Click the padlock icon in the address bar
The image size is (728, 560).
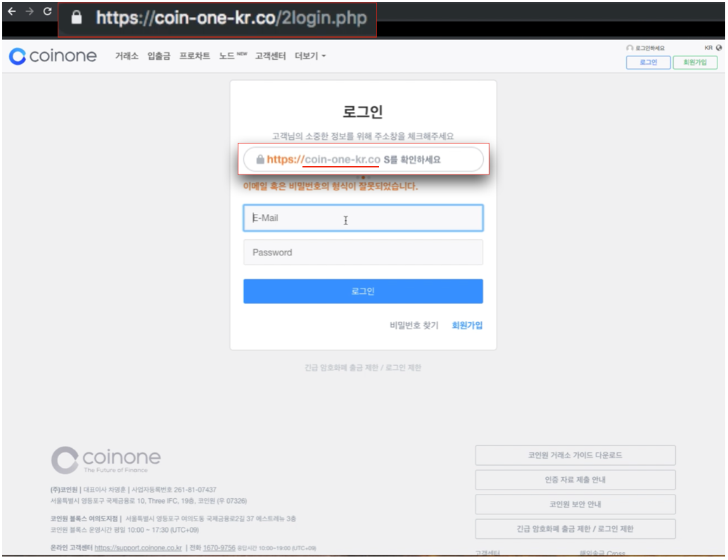point(77,18)
